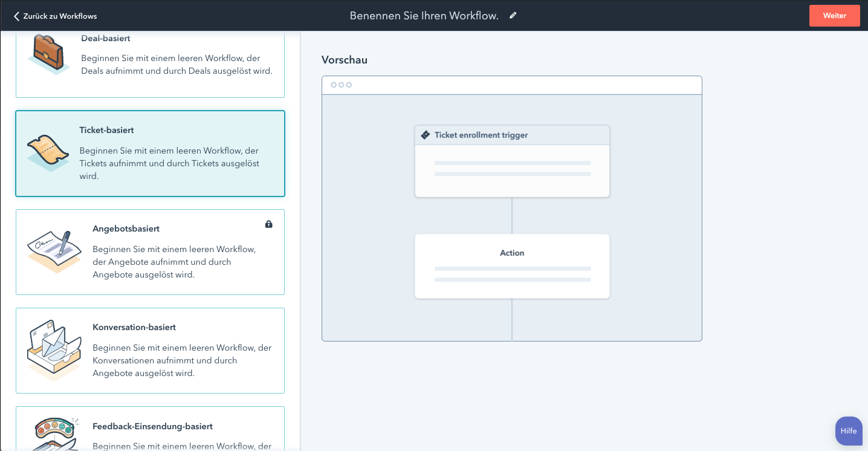Select the Konversation-basiert workflow card
This screenshot has width=868, height=451.
point(150,351)
